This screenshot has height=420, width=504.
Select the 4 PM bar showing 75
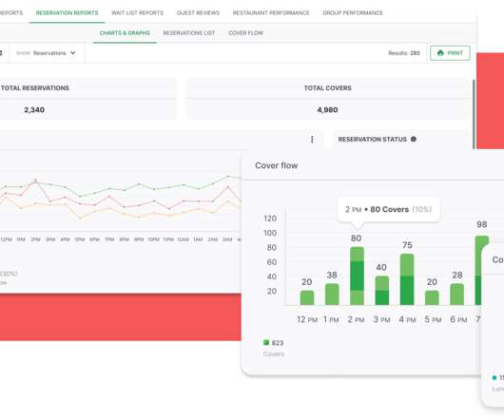pyautogui.click(x=407, y=279)
